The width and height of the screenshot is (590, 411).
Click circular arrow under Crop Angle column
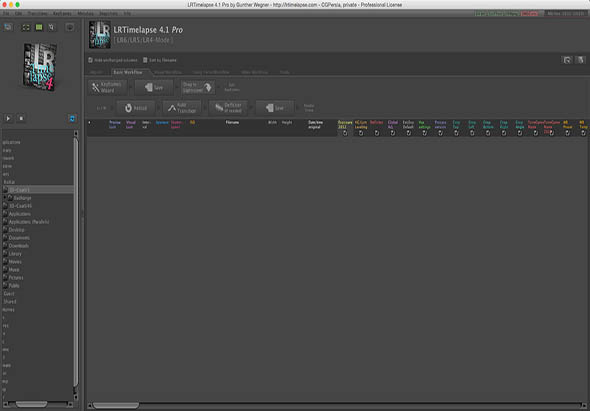tap(520, 133)
